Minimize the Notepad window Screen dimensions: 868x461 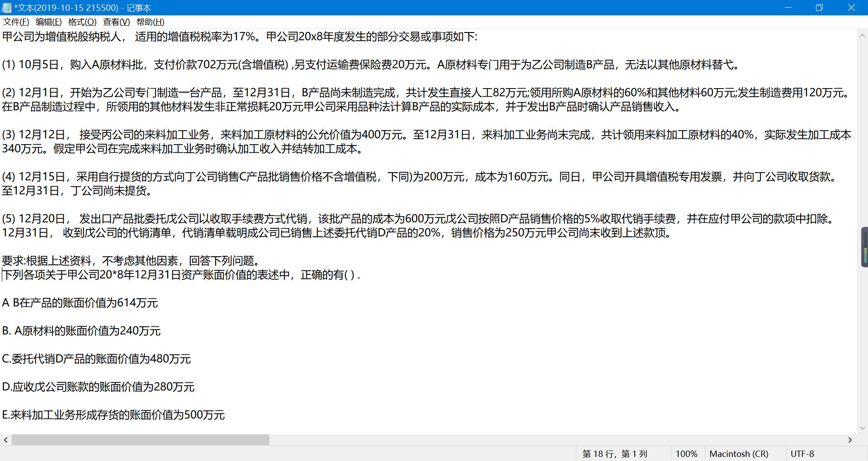click(x=788, y=8)
